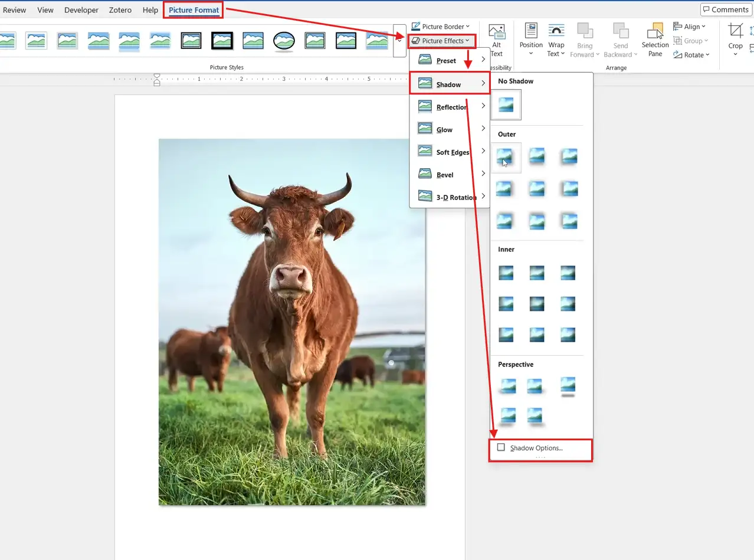
Task: Choose Outer shadow Offset: Right preset
Action: 506,189
